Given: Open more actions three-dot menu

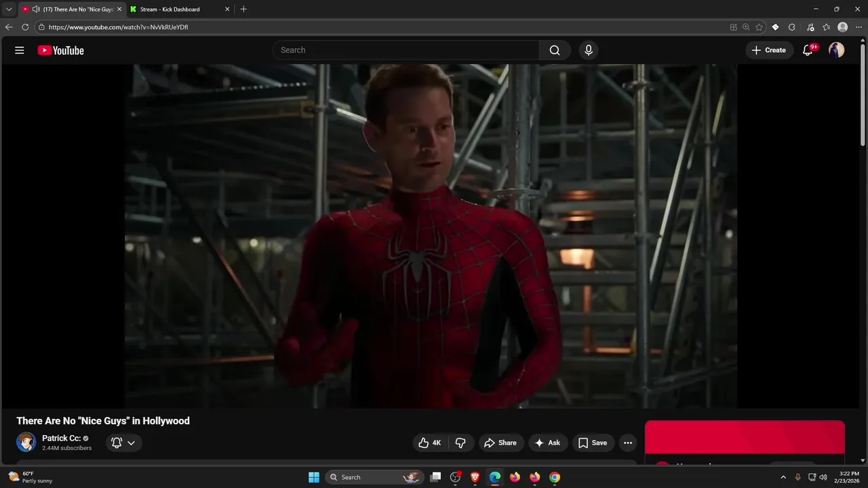Looking at the screenshot, I should [x=628, y=443].
